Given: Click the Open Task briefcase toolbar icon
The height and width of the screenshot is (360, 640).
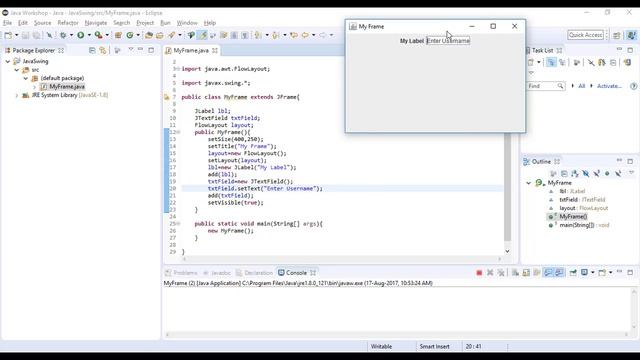Looking at the screenshot, I should pos(160,35).
